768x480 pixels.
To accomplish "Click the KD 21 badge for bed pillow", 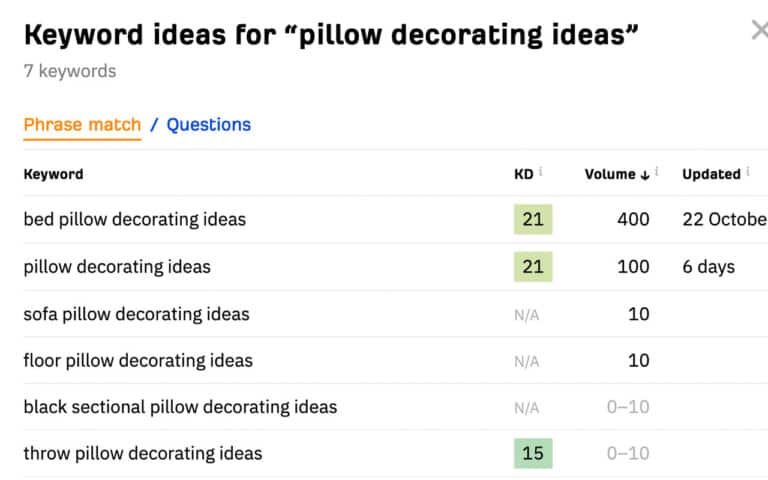I will click(532, 220).
